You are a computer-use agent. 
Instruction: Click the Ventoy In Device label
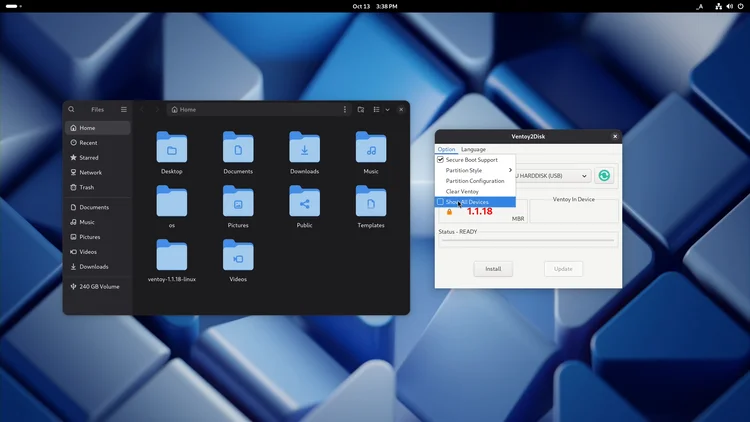(x=574, y=200)
